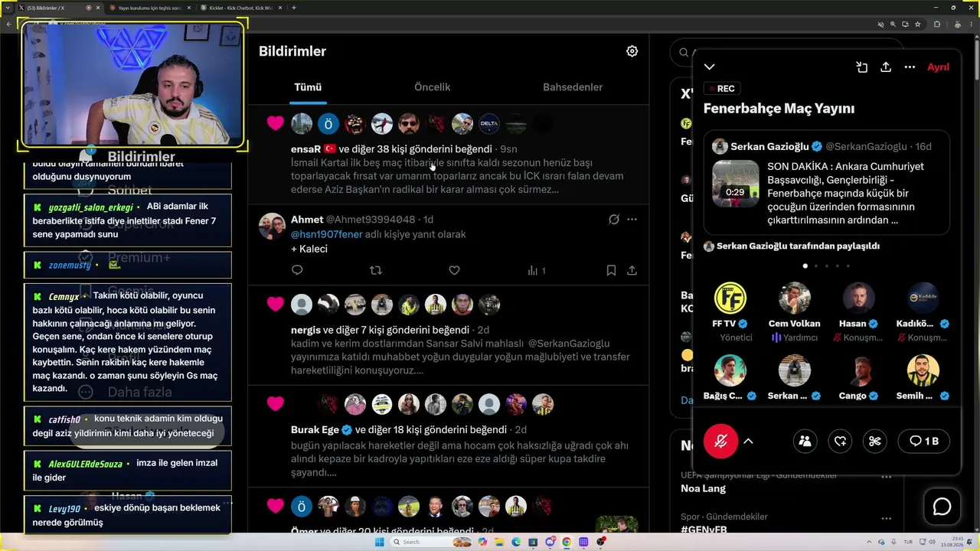Close the Bildirimler / X browser tab

tap(97, 8)
